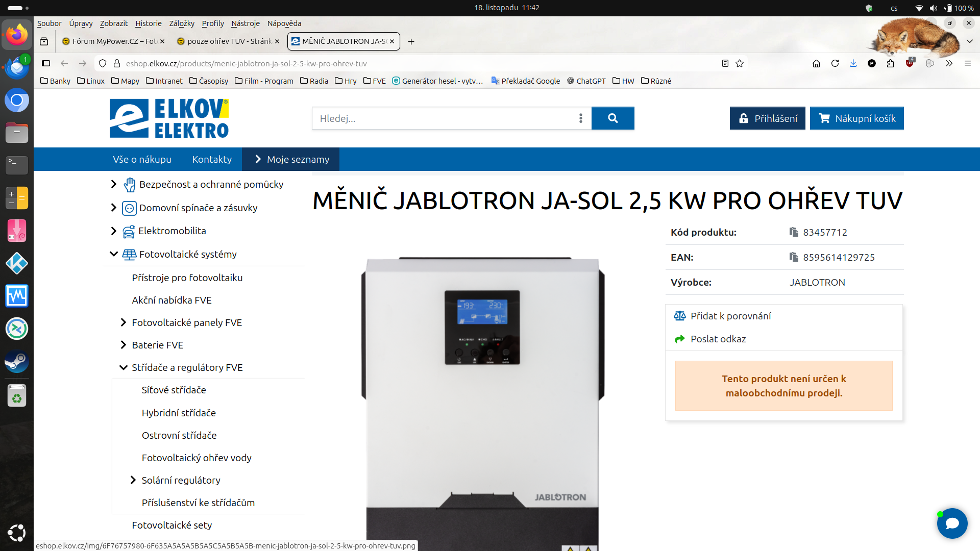
Task: Click the Přihlášení login button
Action: click(768, 118)
